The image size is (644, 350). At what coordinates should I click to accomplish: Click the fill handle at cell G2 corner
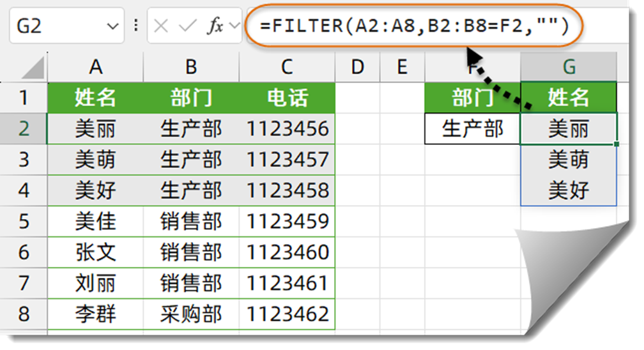click(617, 144)
